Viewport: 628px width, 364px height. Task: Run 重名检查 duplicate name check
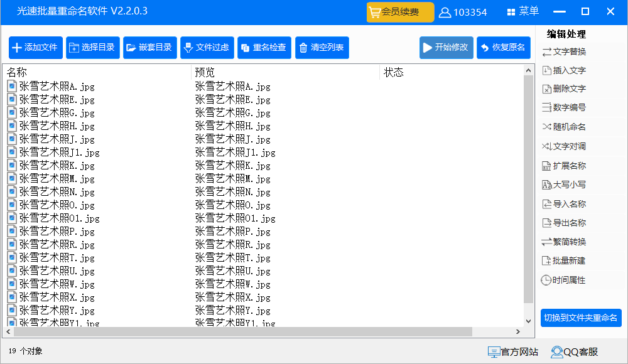(264, 48)
